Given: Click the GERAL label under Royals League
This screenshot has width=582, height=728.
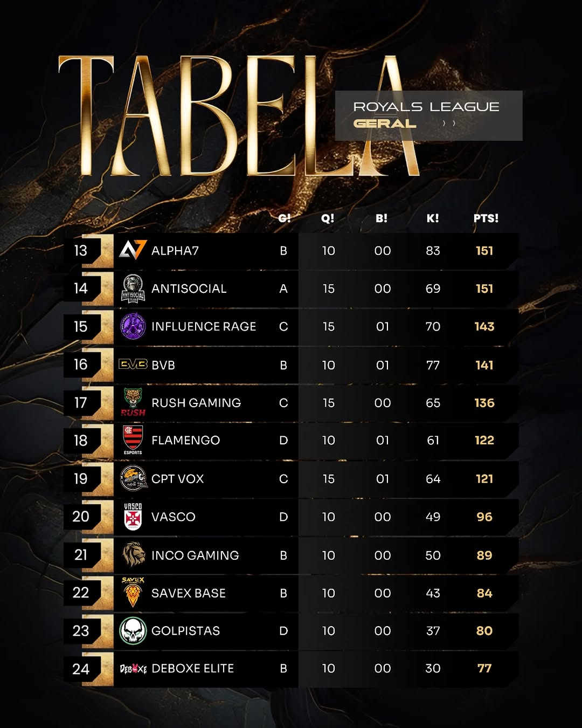Looking at the screenshot, I should (x=385, y=123).
